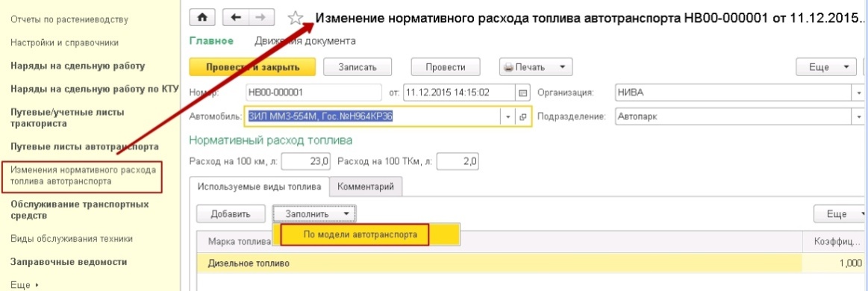Open Заправочные ведомости in the sidebar
Image resolution: width=868 pixels, height=291 pixels.
[x=69, y=262]
